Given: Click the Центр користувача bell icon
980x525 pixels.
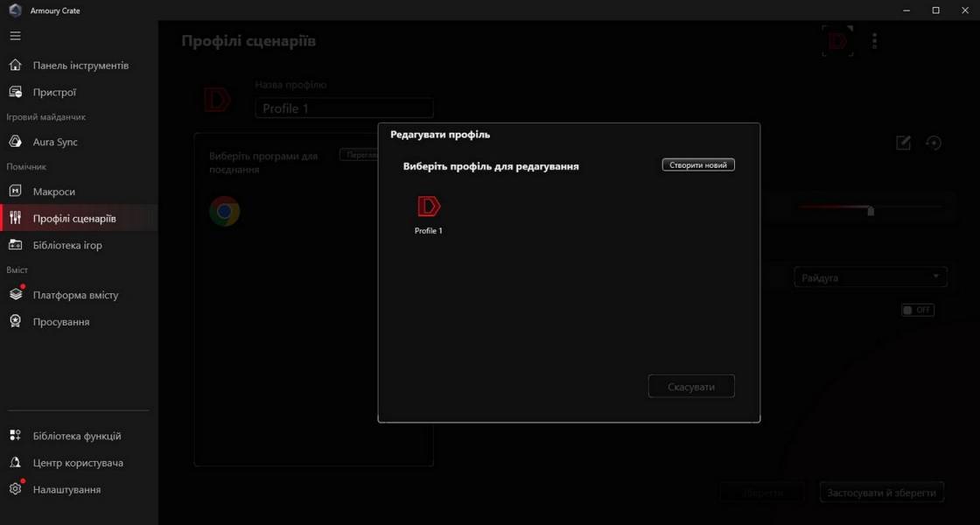Looking at the screenshot, I should (x=16, y=463).
